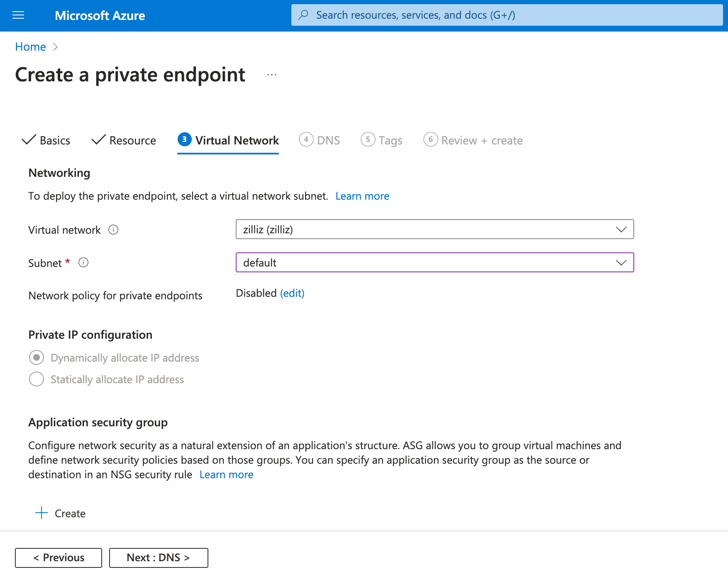Switch to the Resource tab
Viewport: 728px width, 577px height.
124,140
